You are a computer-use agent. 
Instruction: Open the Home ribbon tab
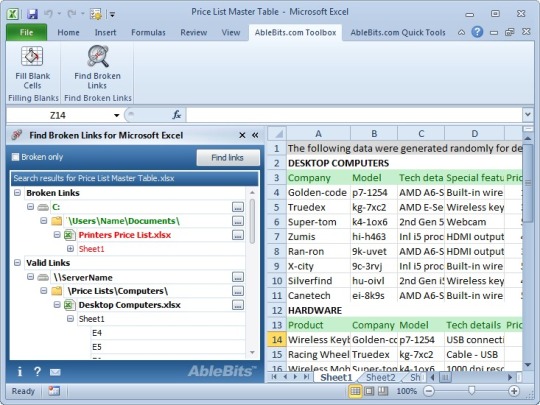point(68,32)
